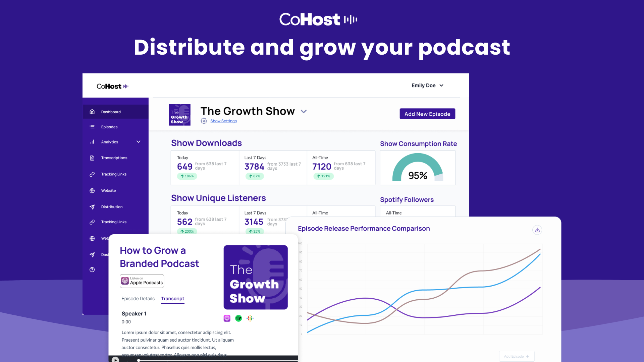Viewport: 644px width, 362px height.
Task: Click the Spotify icon under show artwork
Action: click(x=238, y=318)
